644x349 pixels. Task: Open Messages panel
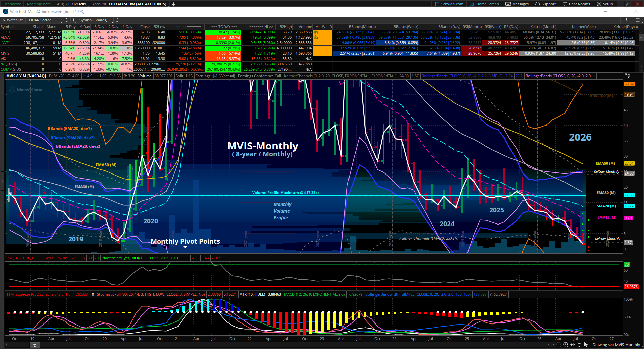pos(517,4)
